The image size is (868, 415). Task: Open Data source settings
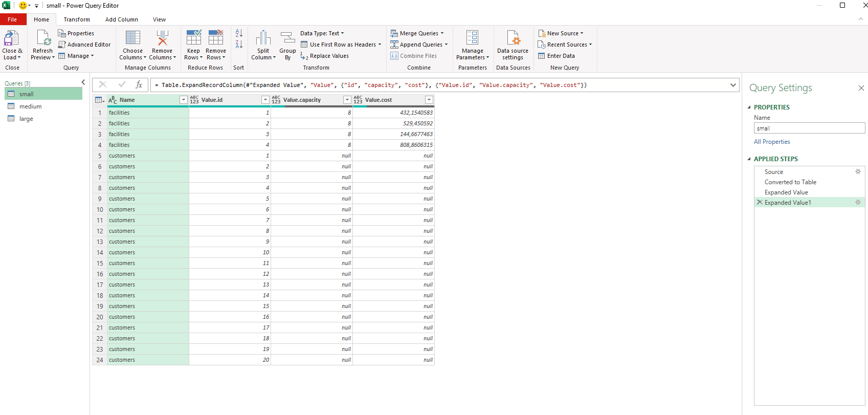point(513,45)
